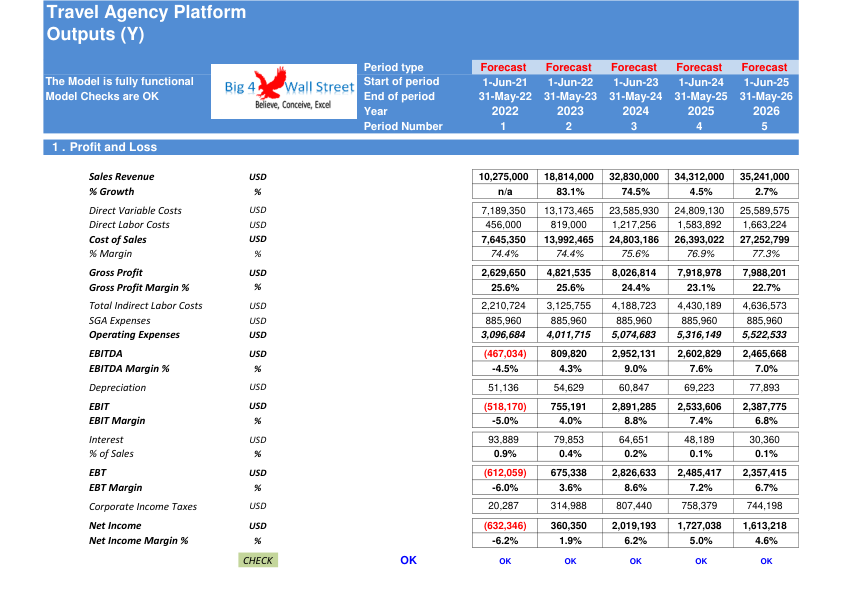Select the 'Total Indirect Labor Costs' label
The image size is (842, 596).
(x=146, y=306)
